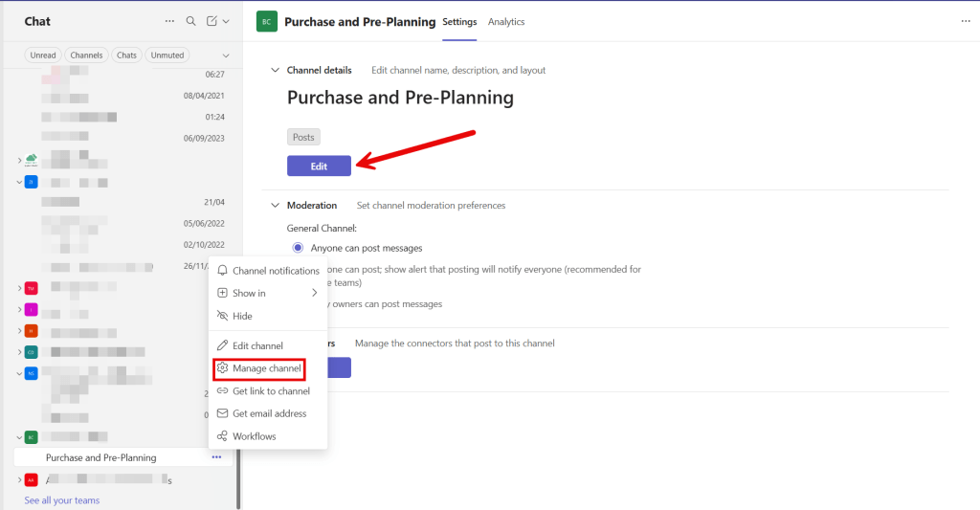Viewport: 980px width, 510px height.
Task: Switch to the Analytics tab
Action: pos(506,22)
